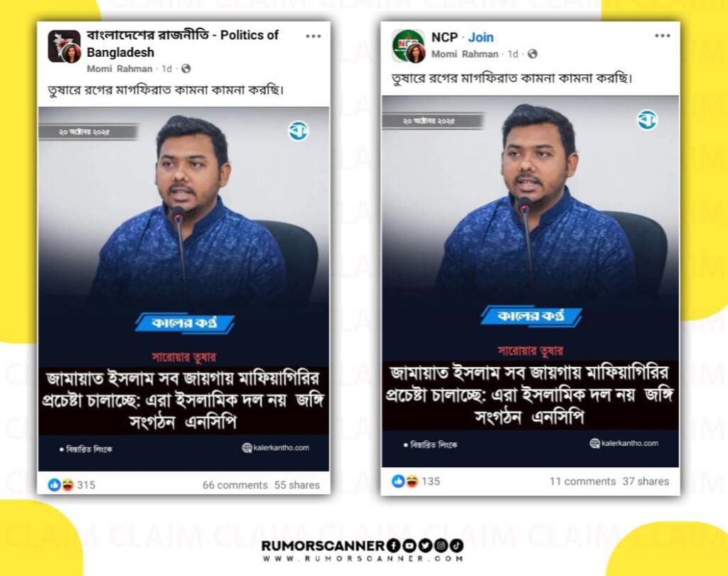Open the left Kaler Kantho photocard image

click(x=184, y=289)
